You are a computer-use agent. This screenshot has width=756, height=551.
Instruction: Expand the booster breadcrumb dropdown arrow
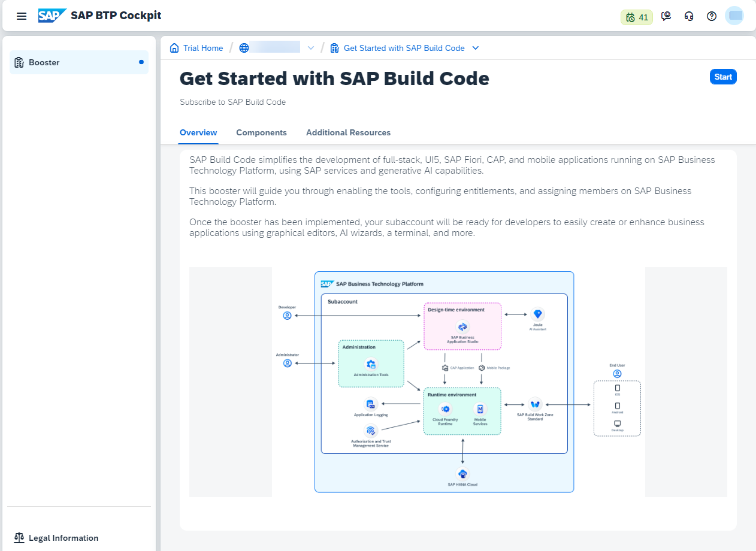[x=476, y=48]
